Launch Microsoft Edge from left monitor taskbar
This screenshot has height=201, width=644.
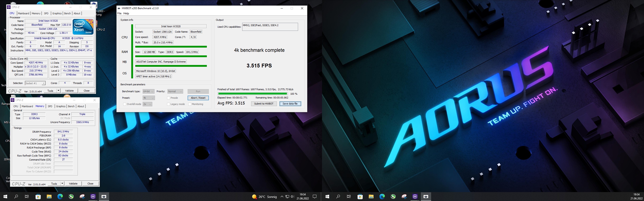[60, 197]
